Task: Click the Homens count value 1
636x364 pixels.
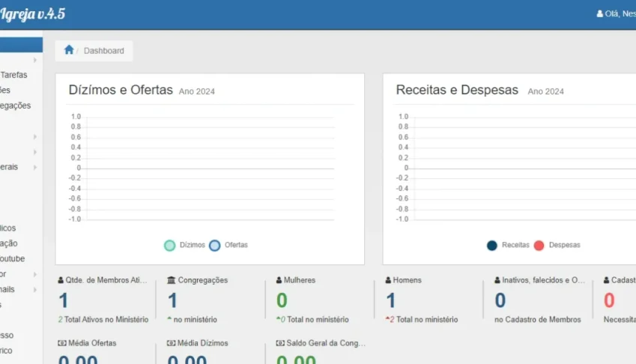Action: point(390,301)
